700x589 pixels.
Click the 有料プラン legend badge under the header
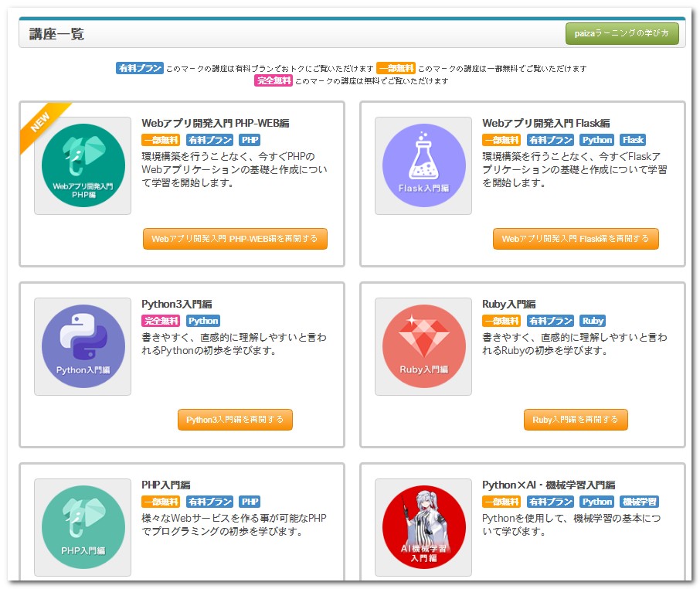[x=140, y=68]
